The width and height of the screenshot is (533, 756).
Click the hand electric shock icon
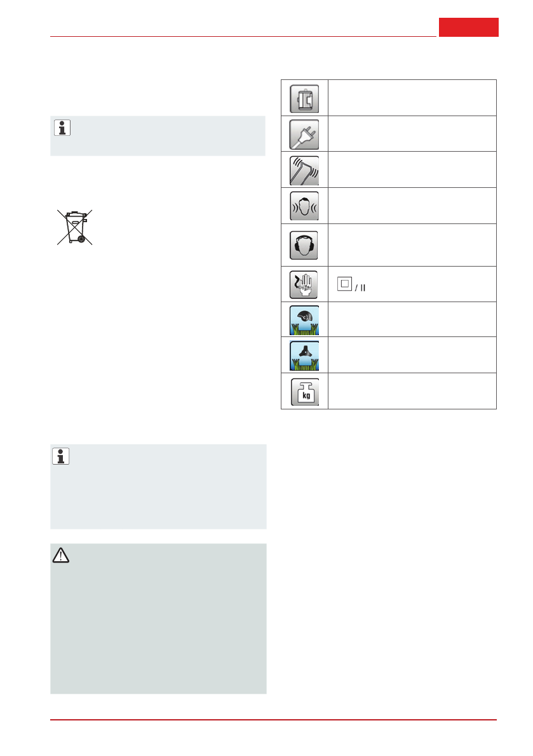(x=304, y=284)
